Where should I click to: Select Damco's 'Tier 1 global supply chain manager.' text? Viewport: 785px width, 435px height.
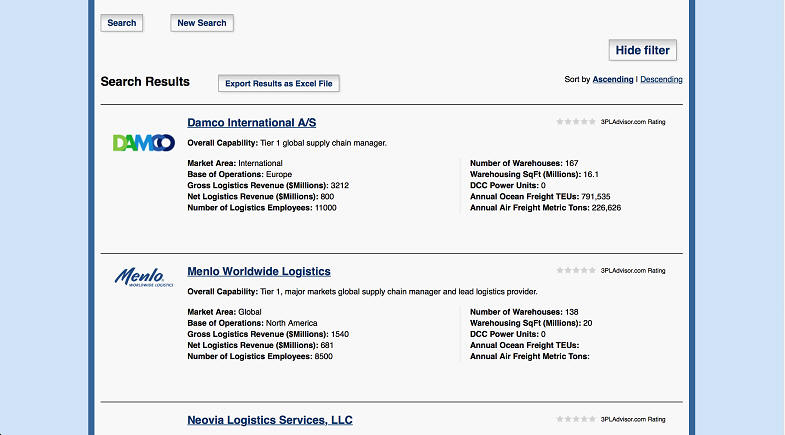pyautogui.click(x=323, y=143)
